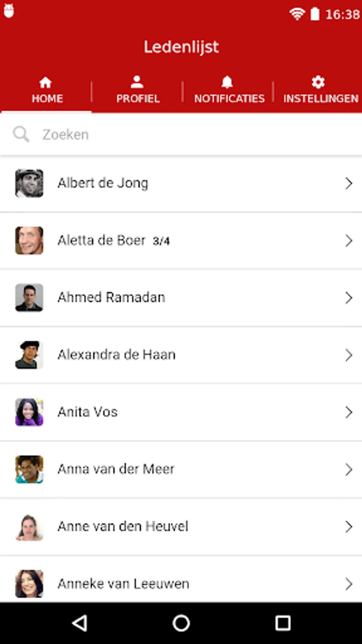Tap the Wi-Fi status bar icon
This screenshot has height=644, width=362.
coord(297,14)
